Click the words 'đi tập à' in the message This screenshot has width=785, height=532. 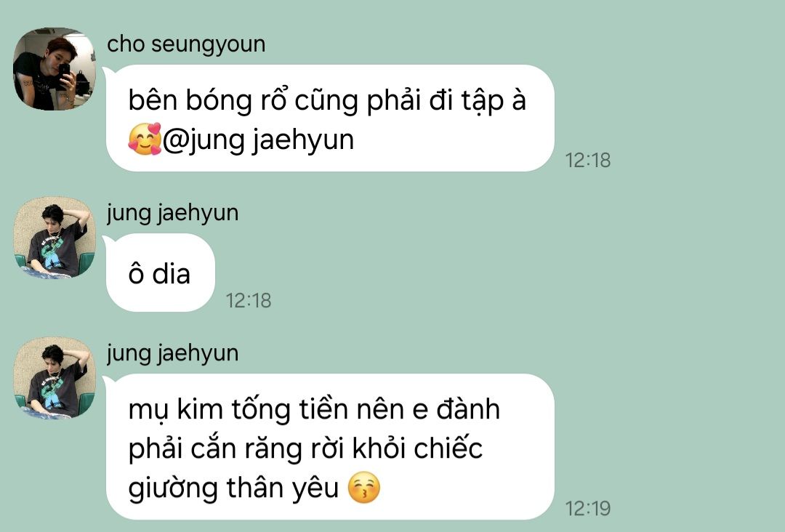[x=478, y=101]
